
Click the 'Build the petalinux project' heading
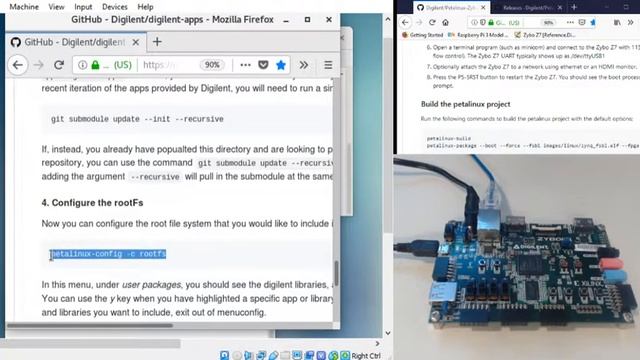tap(466, 104)
